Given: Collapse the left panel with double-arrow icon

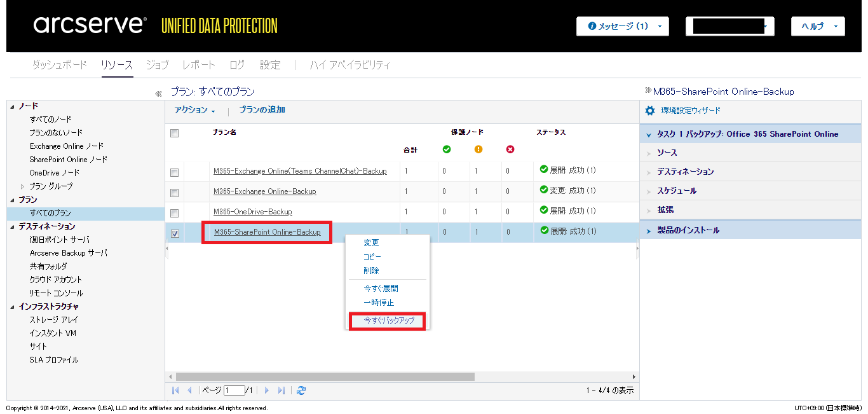Looking at the screenshot, I should point(158,93).
